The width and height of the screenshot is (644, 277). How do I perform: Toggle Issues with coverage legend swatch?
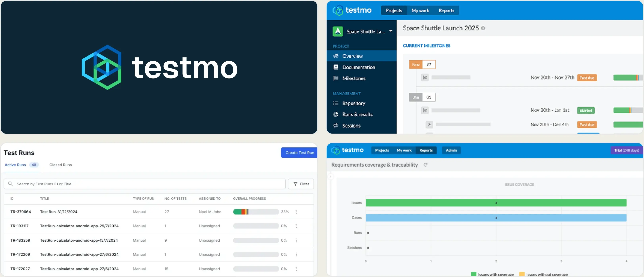click(x=474, y=274)
